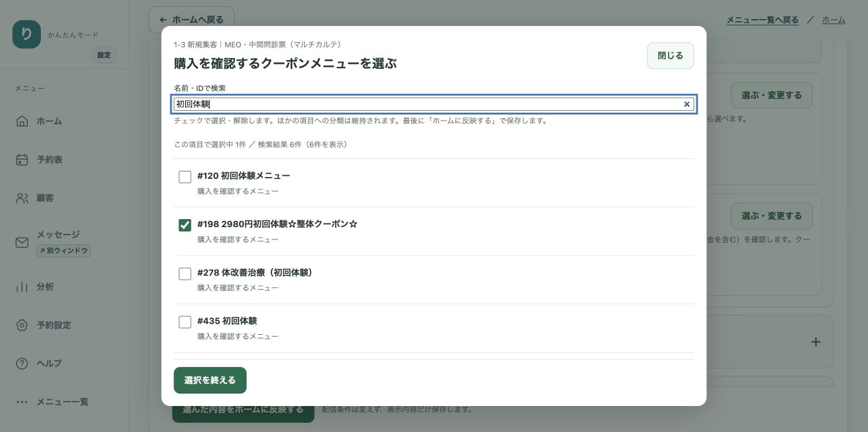Click the plus icon behind the dialog

pyautogui.click(x=816, y=342)
